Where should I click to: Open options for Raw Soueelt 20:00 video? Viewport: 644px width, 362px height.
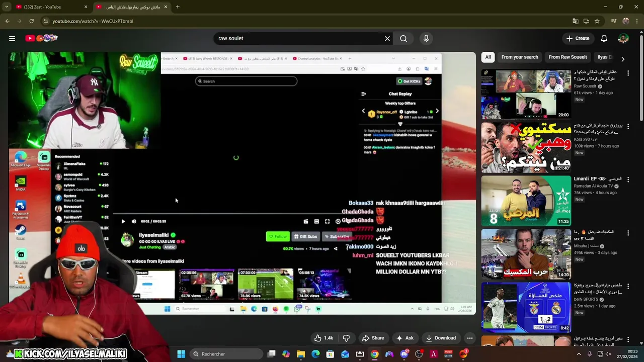pyautogui.click(x=628, y=73)
